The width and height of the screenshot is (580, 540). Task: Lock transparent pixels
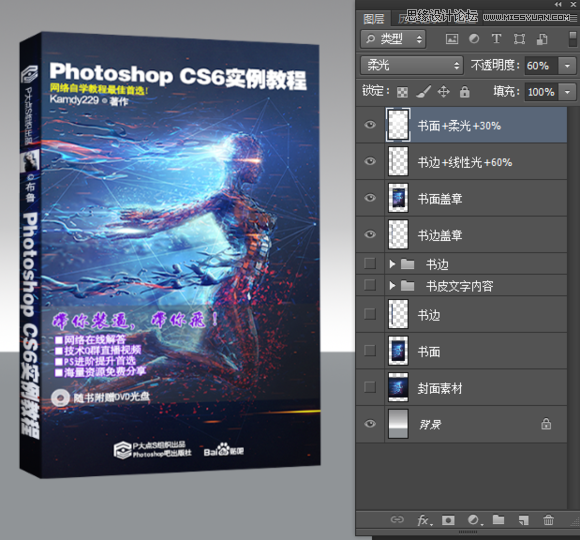click(x=402, y=92)
